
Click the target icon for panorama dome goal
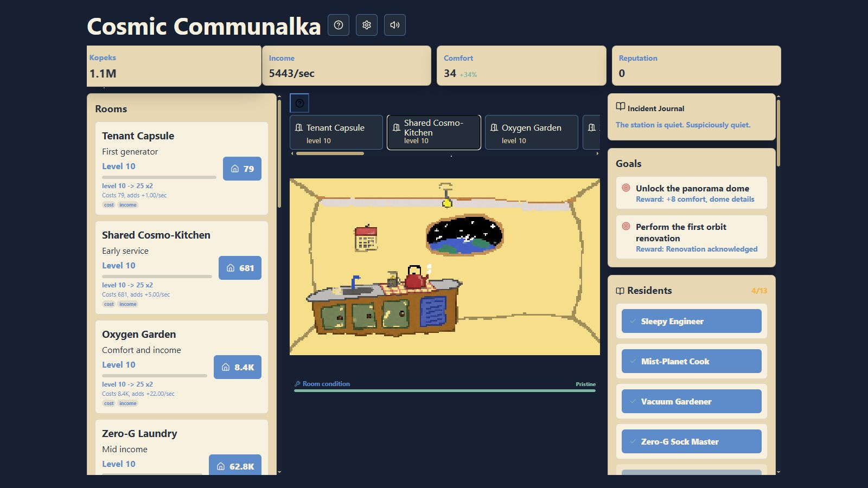[x=626, y=188]
